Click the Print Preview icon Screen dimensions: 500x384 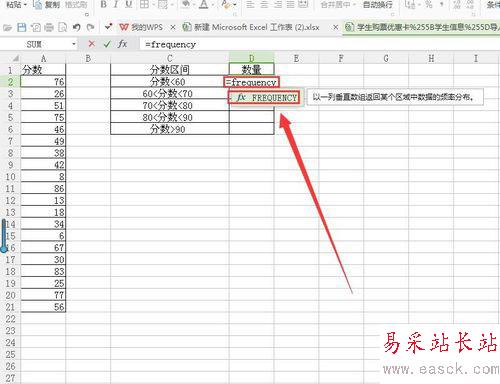(62, 27)
